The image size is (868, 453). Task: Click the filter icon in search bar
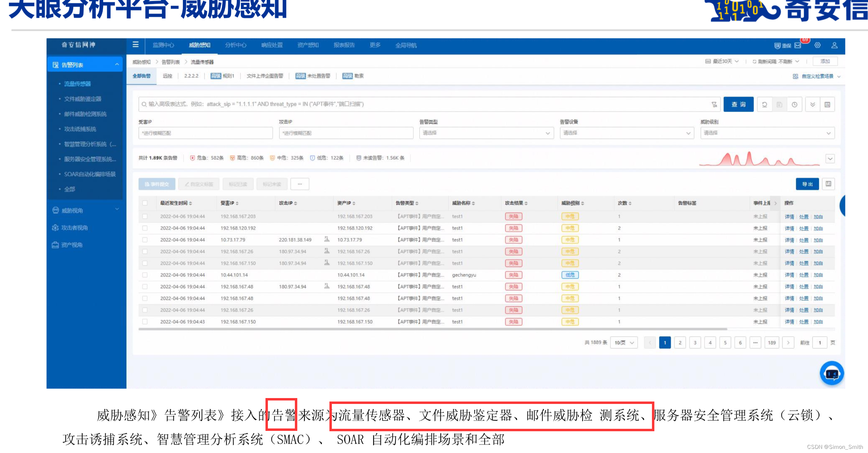click(x=714, y=104)
